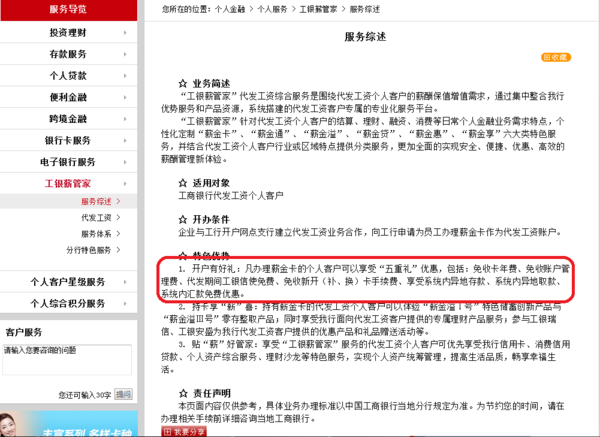This screenshot has width=600, height=437.
Task: Expand the arrow beside 跨境金融
Action: 125,119
